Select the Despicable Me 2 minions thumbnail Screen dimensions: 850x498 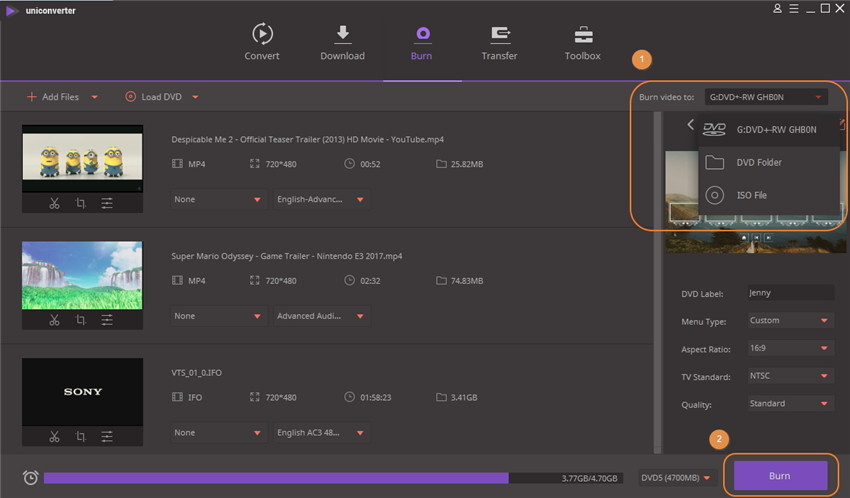(82, 158)
